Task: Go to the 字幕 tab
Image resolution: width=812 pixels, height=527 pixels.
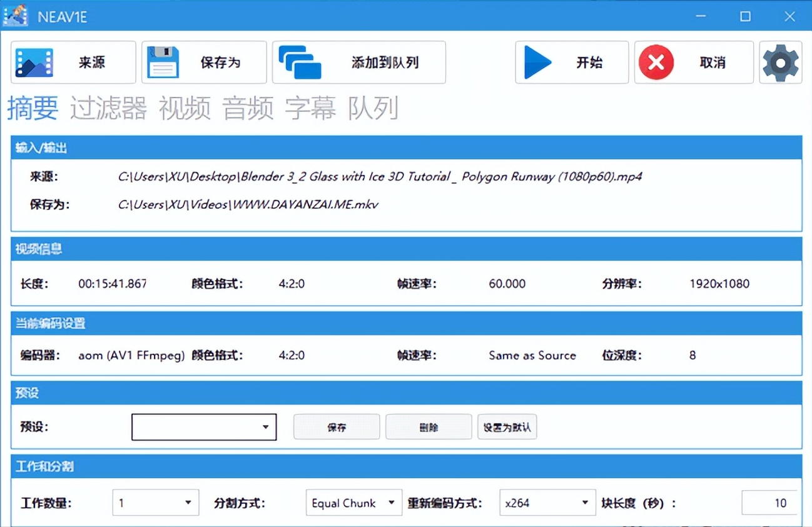Action: (311, 109)
